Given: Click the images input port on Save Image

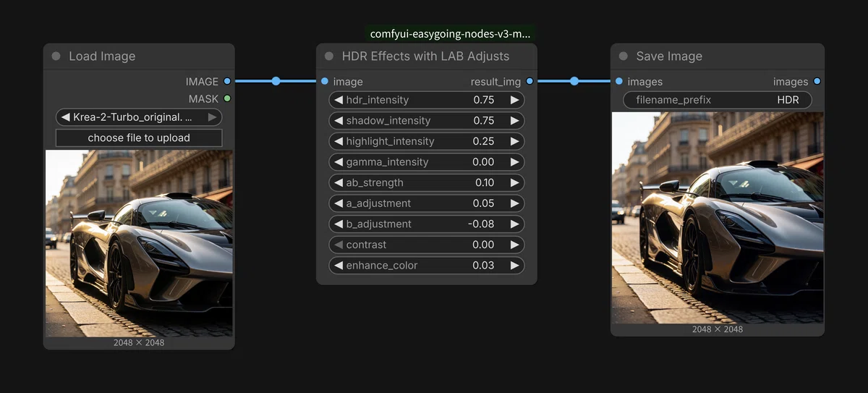Looking at the screenshot, I should (x=618, y=82).
